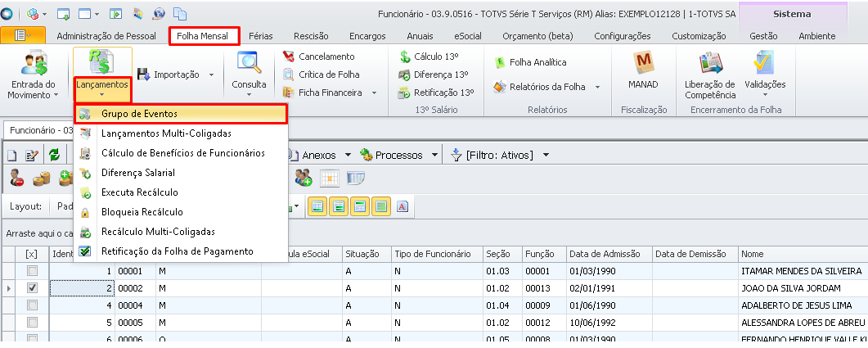
Task: Click the Cancelamento icon
Action: 289,56
